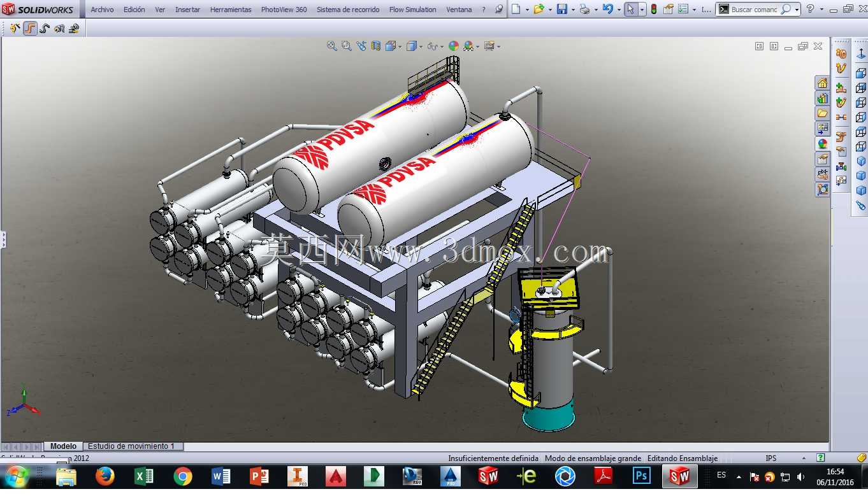Click the SolidWorks logo button

[39, 9]
